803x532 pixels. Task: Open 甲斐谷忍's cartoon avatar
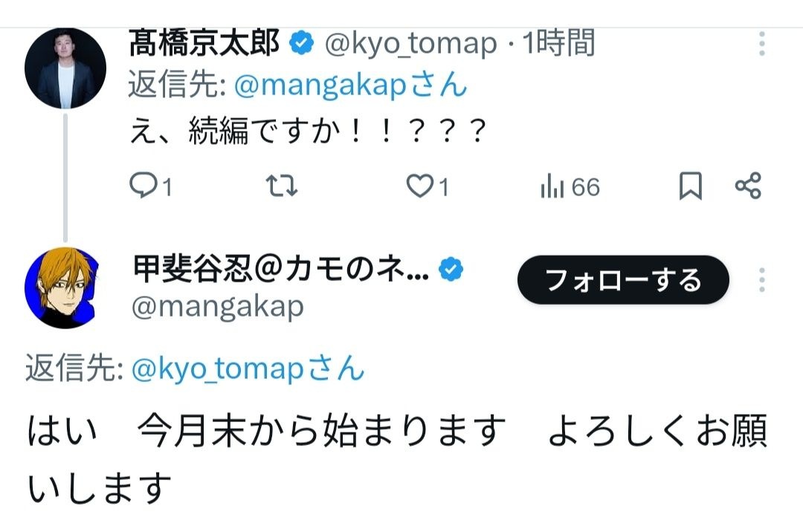tap(61, 288)
